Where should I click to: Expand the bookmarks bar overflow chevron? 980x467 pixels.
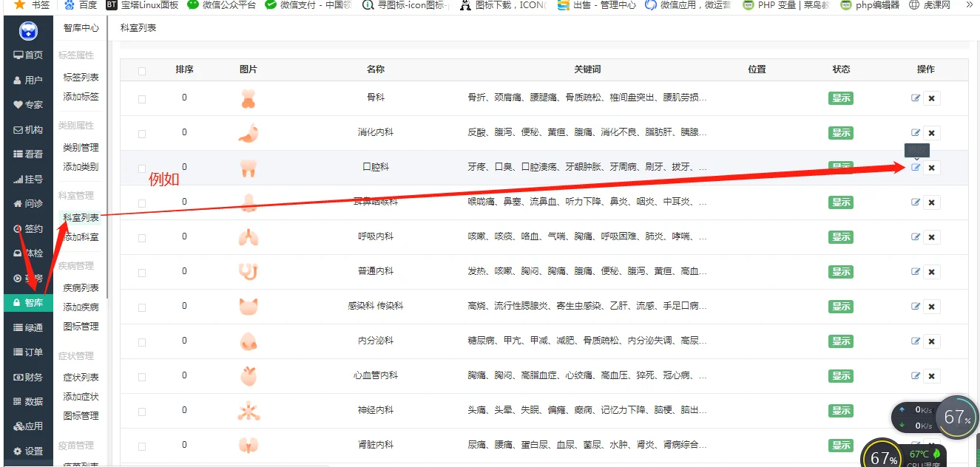click(x=970, y=4)
